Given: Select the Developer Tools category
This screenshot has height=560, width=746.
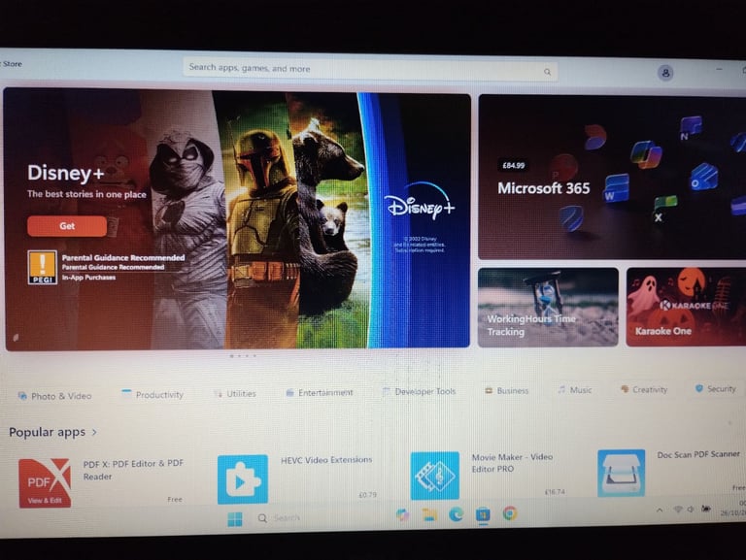Looking at the screenshot, I should pyautogui.click(x=420, y=391).
